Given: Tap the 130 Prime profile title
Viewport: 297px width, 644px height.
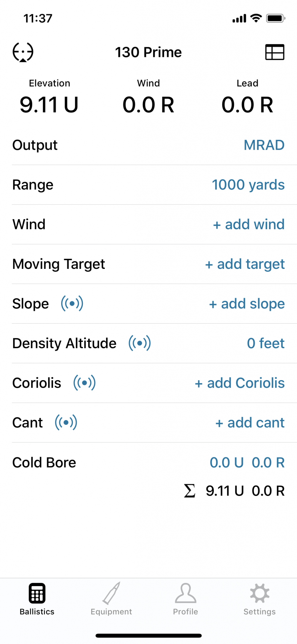Looking at the screenshot, I should click(x=148, y=52).
